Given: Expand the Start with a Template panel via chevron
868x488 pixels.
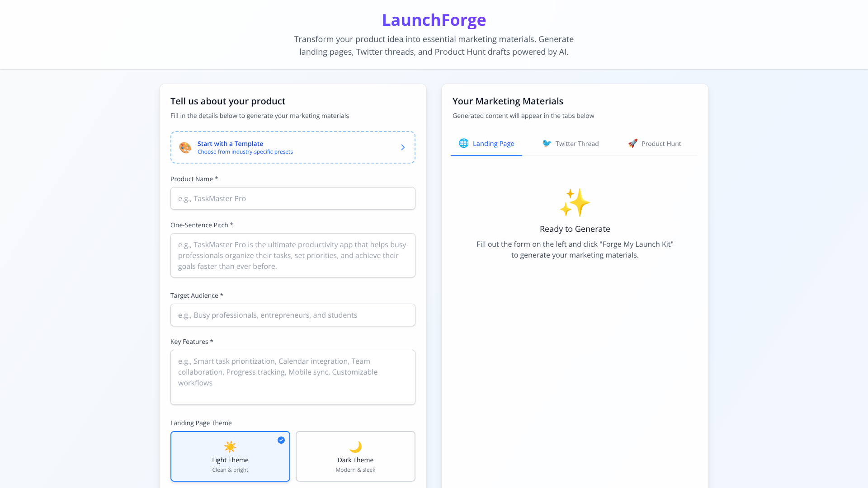Looking at the screenshot, I should pyautogui.click(x=402, y=147).
